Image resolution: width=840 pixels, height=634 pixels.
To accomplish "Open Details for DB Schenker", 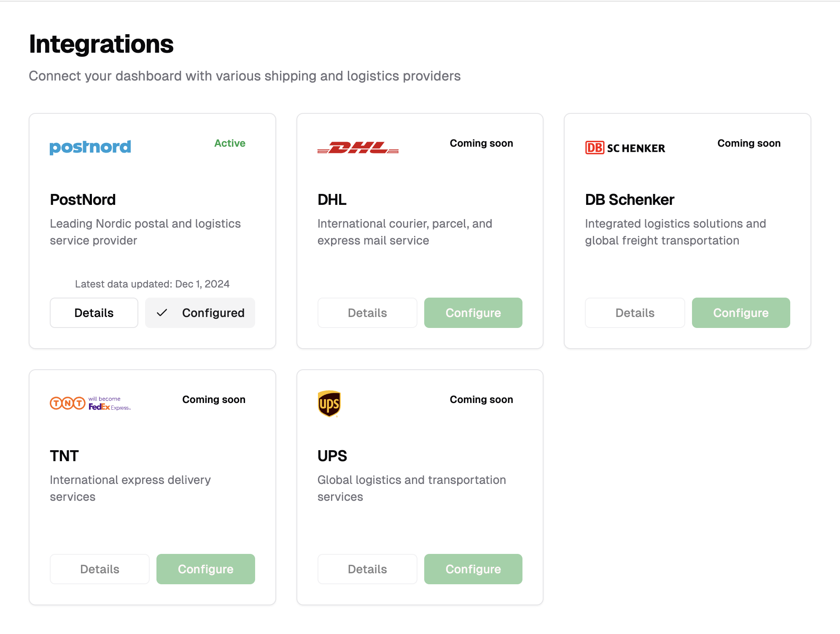I will 635,313.
